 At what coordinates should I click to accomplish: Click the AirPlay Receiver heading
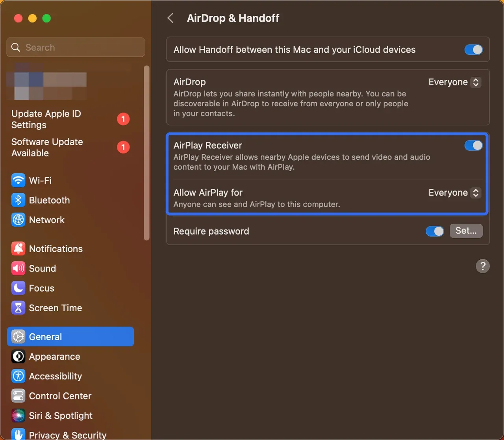pyautogui.click(x=208, y=145)
